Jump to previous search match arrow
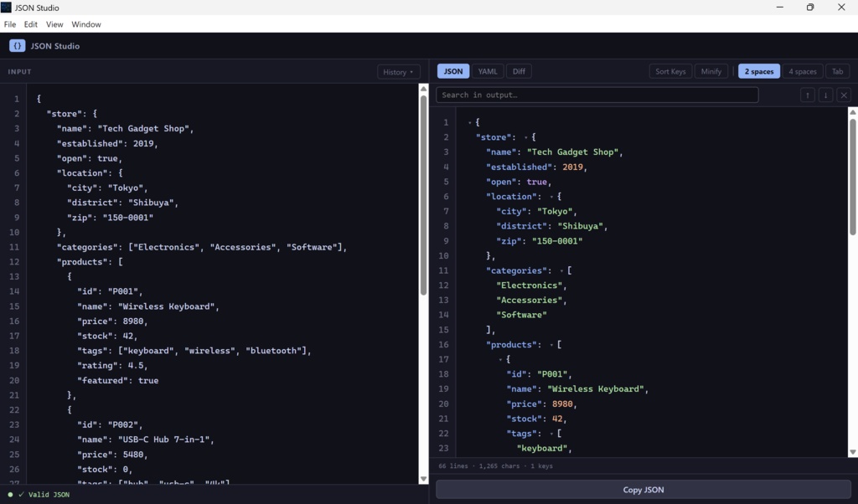The image size is (858, 504). click(807, 95)
